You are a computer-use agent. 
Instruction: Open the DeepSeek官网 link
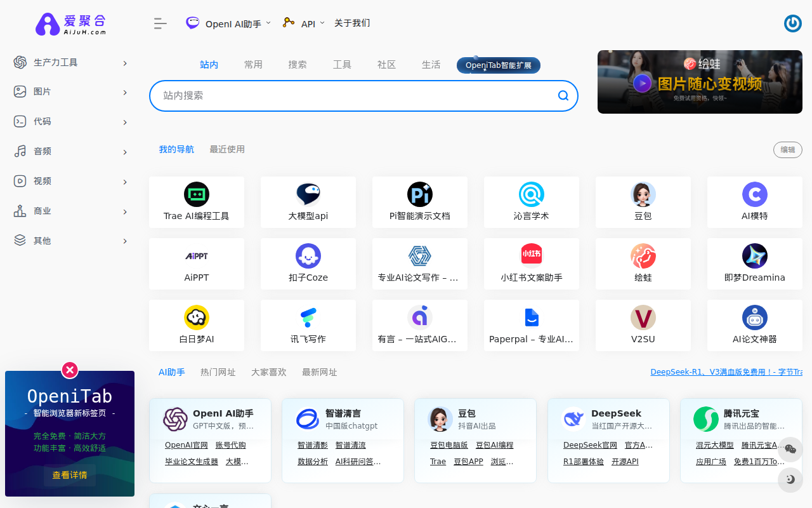[x=590, y=445]
